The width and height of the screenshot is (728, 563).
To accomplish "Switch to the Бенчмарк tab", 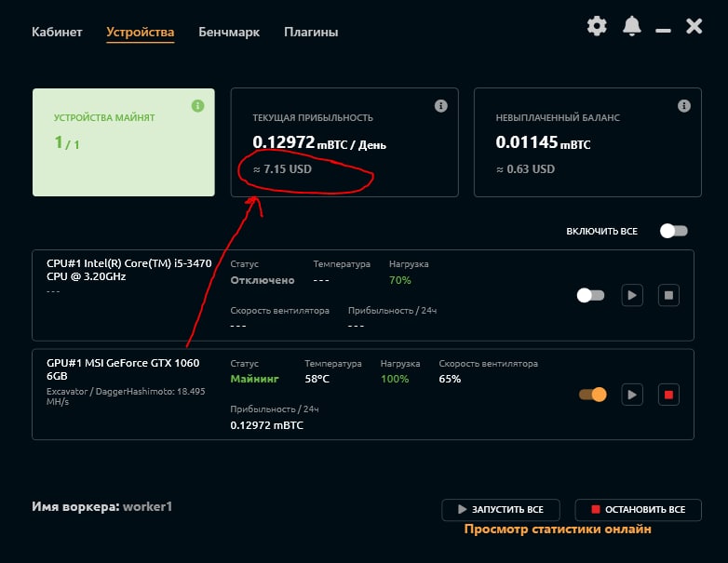I will coord(229,32).
